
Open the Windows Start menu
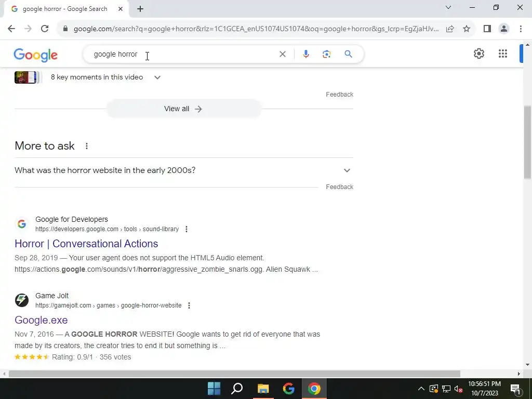tap(214, 389)
